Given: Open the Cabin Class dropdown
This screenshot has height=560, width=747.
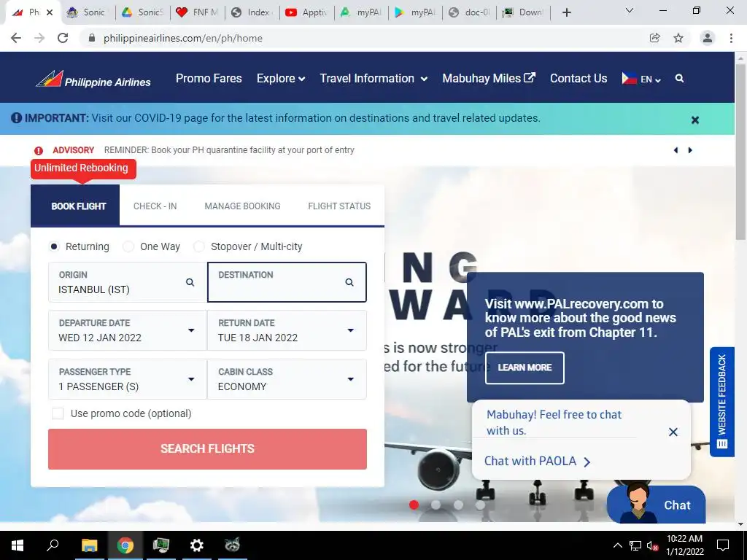Looking at the screenshot, I should point(287,379).
